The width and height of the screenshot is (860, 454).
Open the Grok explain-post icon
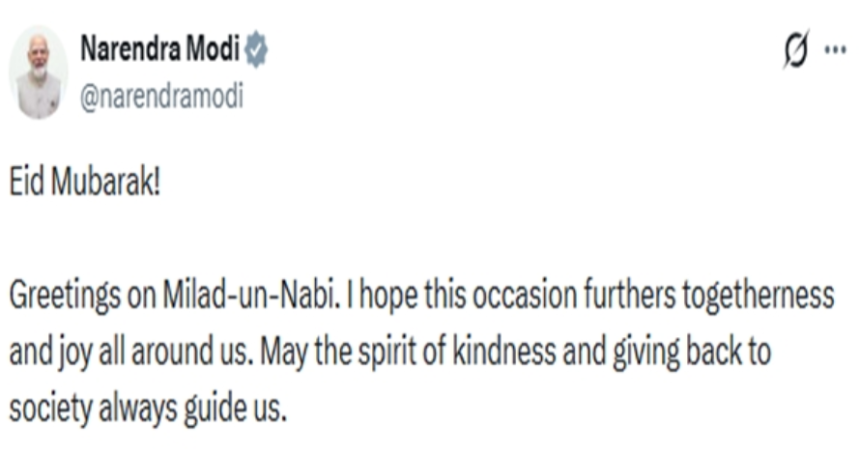[x=796, y=49]
